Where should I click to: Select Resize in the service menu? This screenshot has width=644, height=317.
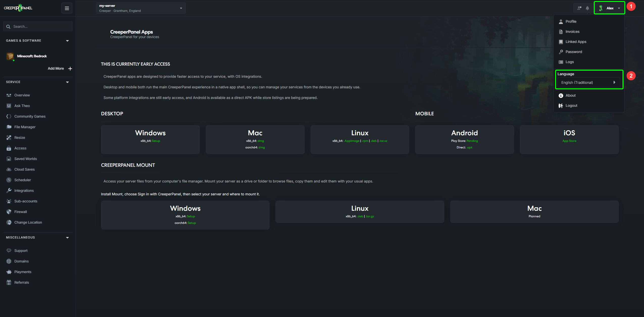click(x=20, y=138)
